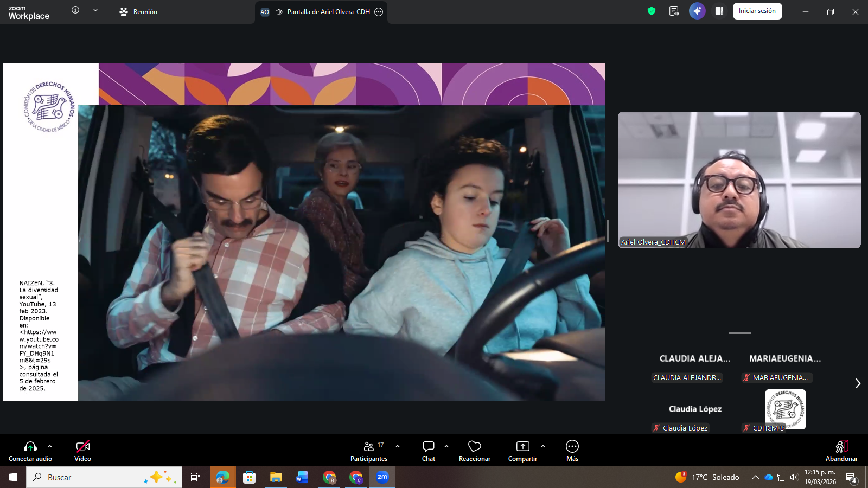This screenshot has height=488, width=868.
Task: Open the Participantes panel
Action: click(x=368, y=451)
